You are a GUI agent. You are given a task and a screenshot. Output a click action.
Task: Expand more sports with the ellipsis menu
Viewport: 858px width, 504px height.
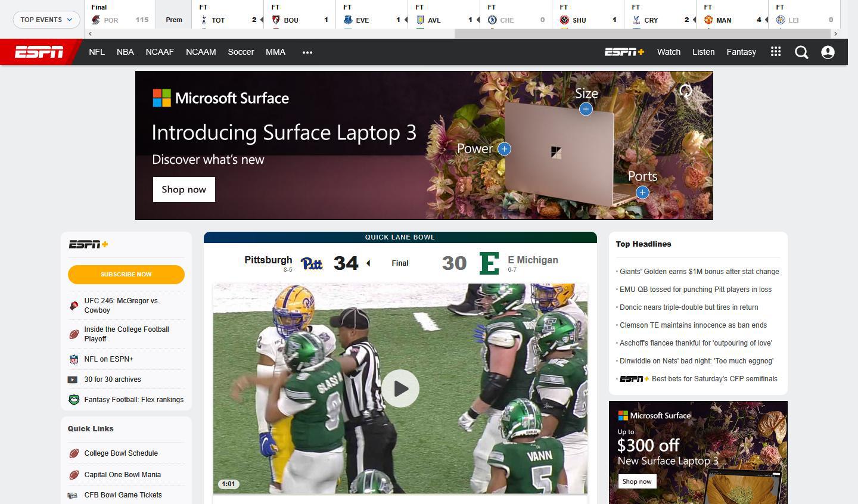tap(307, 52)
